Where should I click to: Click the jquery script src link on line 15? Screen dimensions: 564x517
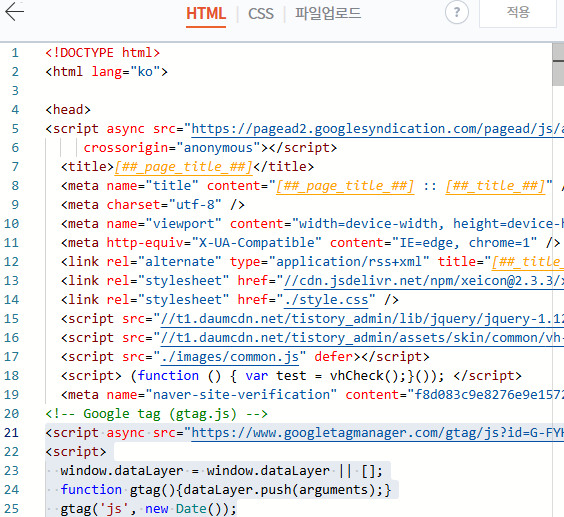[x=362, y=319]
